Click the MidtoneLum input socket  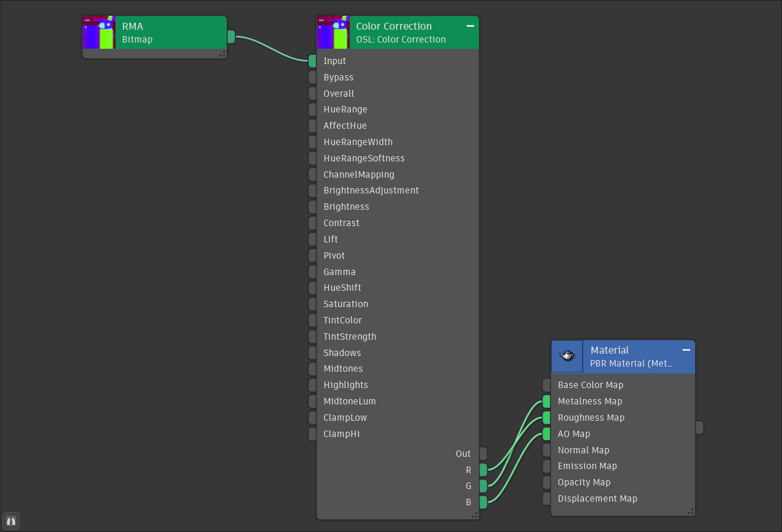(x=312, y=401)
